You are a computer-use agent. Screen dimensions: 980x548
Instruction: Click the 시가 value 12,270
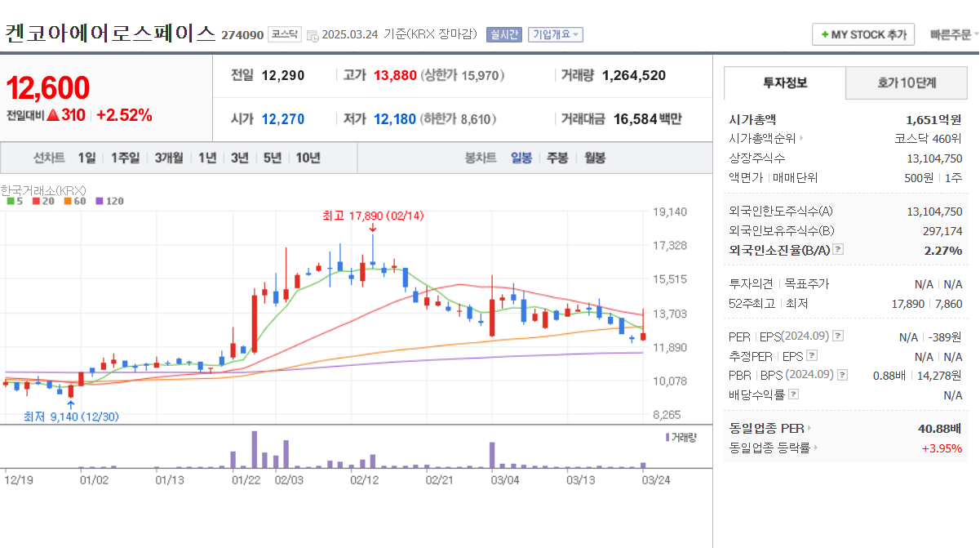(x=283, y=119)
